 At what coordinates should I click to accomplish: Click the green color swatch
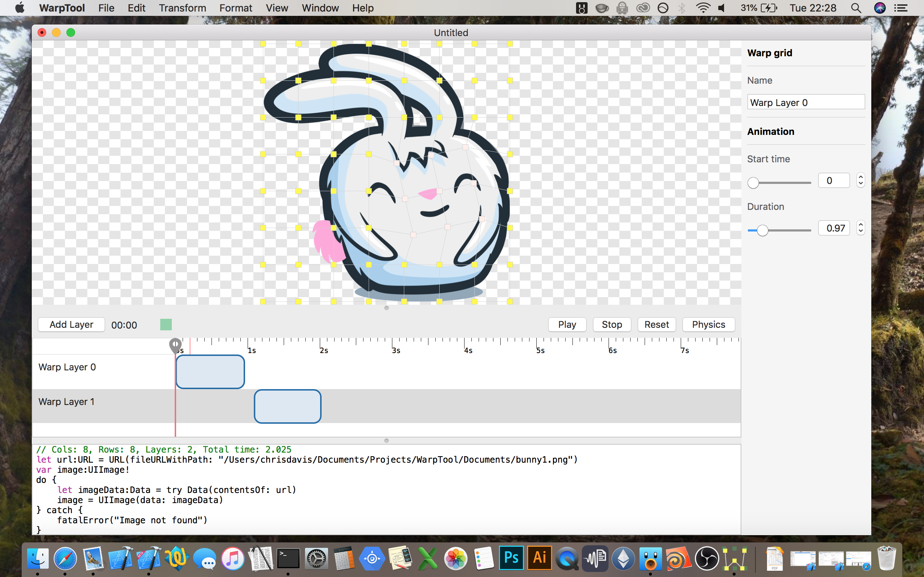pos(166,325)
